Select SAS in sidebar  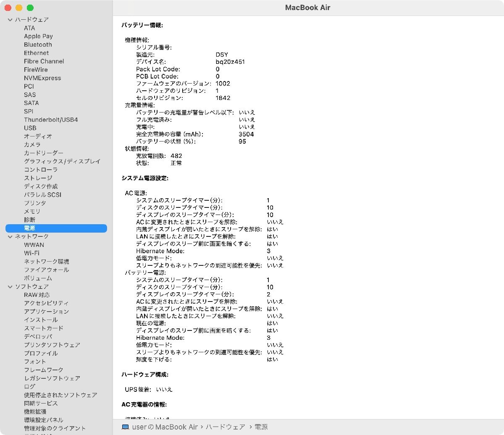pos(30,95)
